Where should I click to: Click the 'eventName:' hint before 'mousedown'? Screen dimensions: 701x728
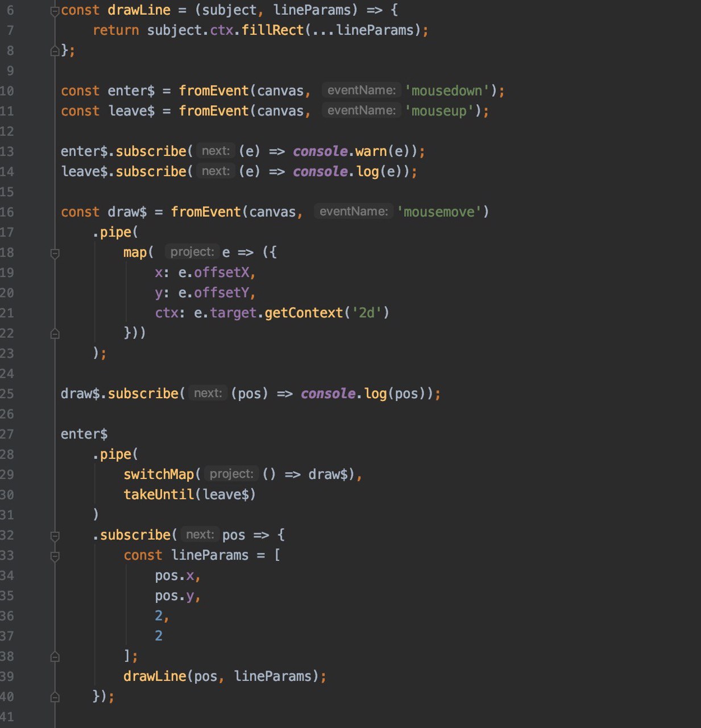pyautogui.click(x=361, y=90)
